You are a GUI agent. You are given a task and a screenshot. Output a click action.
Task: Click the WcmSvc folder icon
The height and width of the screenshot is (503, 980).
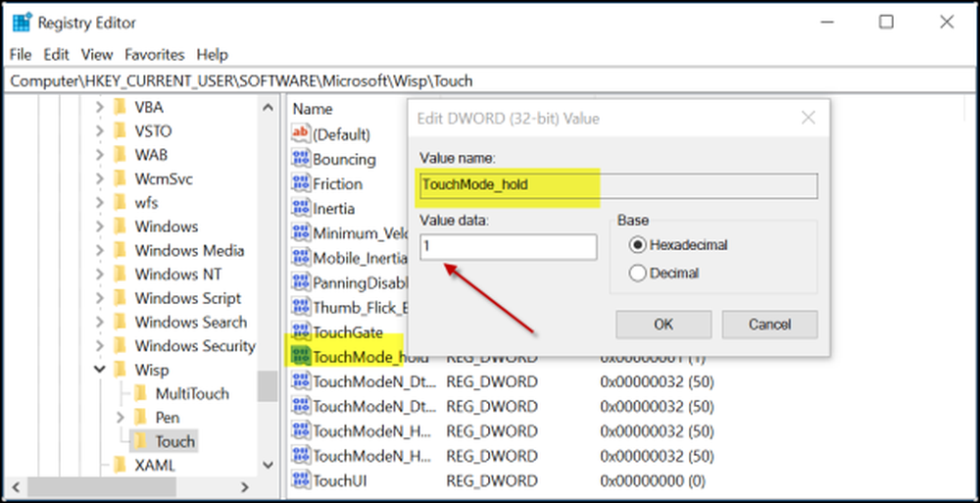120,178
